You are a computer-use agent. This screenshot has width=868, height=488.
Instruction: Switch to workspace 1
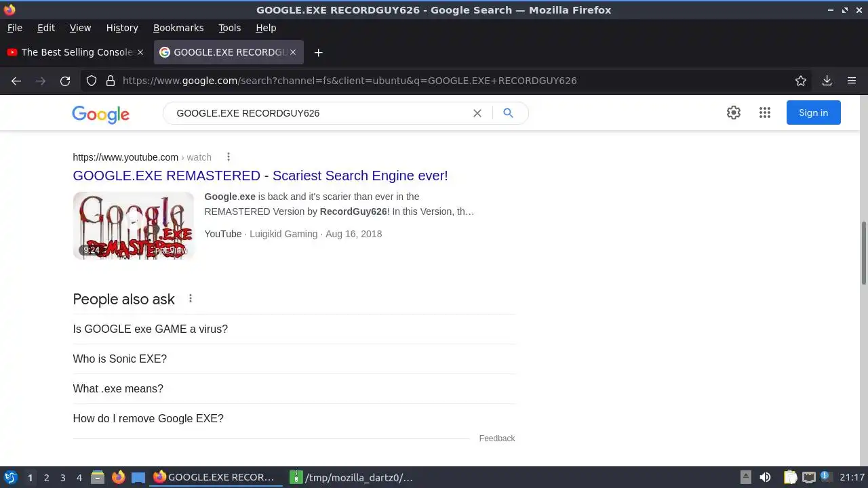pyautogui.click(x=30, y=477)
